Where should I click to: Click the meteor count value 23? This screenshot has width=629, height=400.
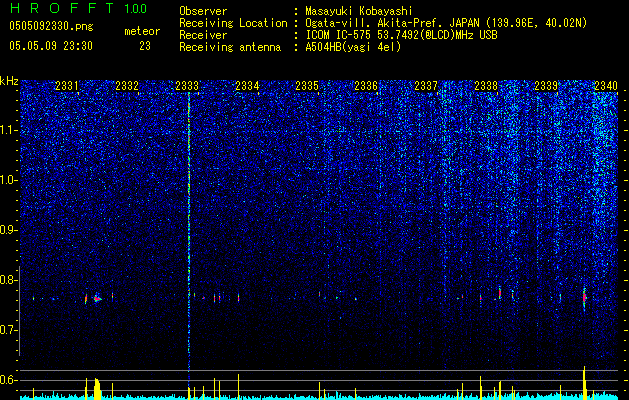[x=145, y=46]
